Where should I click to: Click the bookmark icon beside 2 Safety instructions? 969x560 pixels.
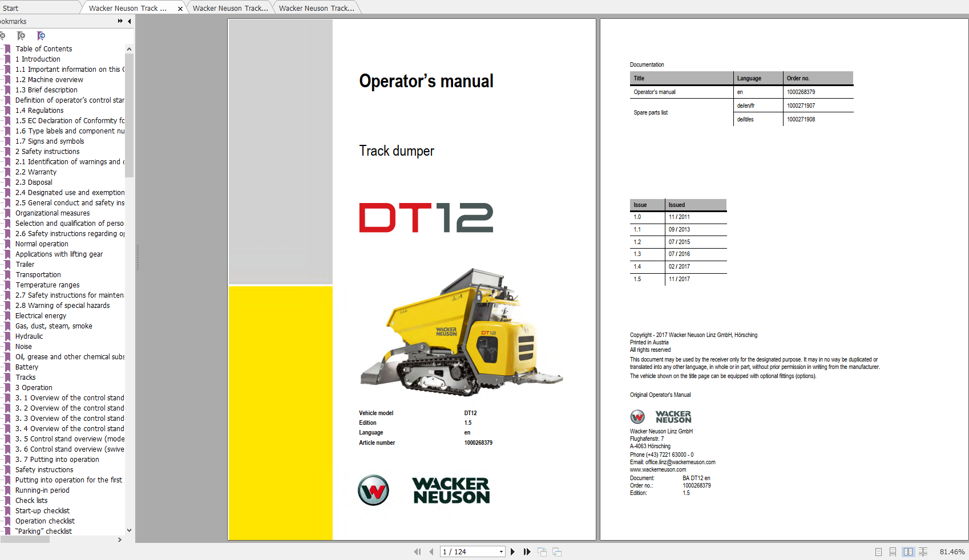tap(8, 152)
